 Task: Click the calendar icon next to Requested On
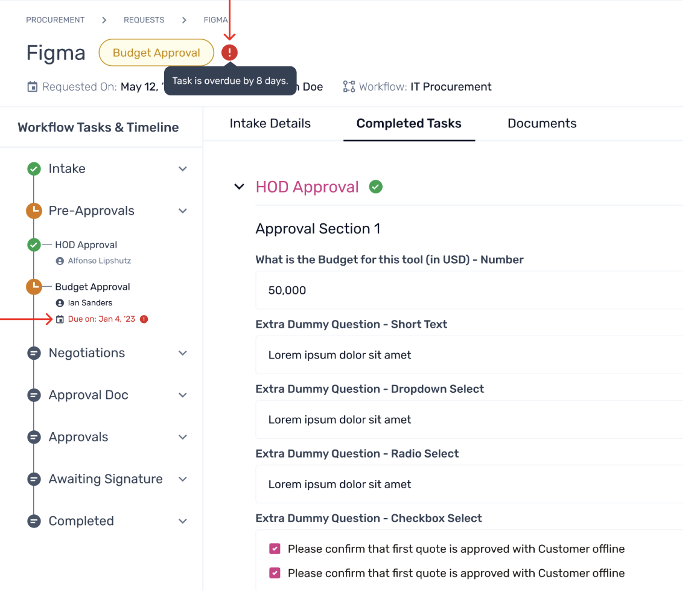tap(33, 86)
